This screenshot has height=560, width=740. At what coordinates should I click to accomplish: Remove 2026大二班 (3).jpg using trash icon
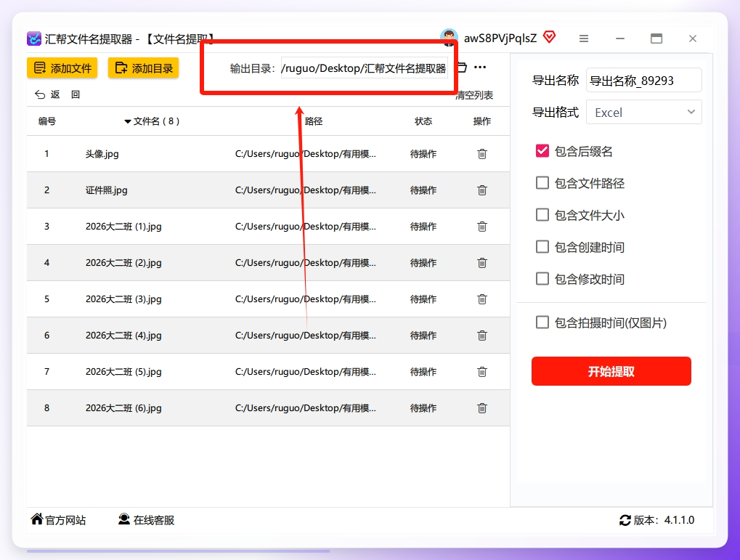(482, 299)
